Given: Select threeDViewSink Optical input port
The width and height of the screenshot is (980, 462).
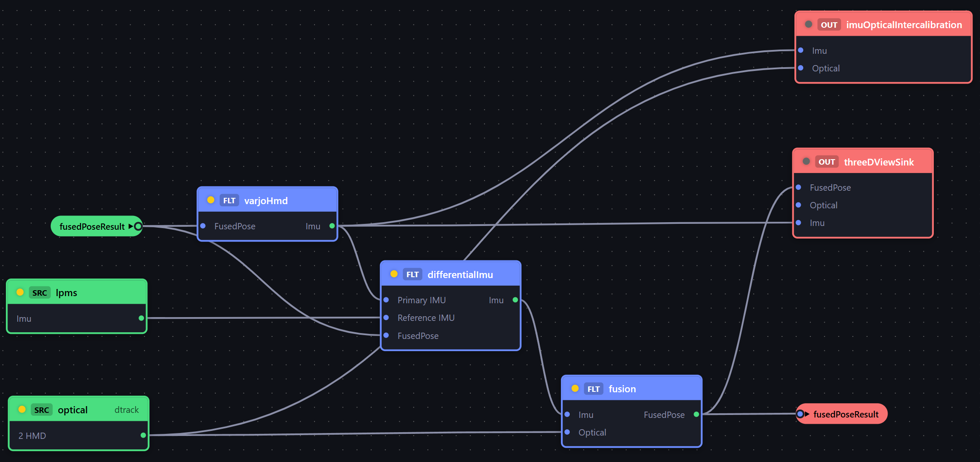Looking at the screenshot, I should pyautogui.click(x=799, y=205).
